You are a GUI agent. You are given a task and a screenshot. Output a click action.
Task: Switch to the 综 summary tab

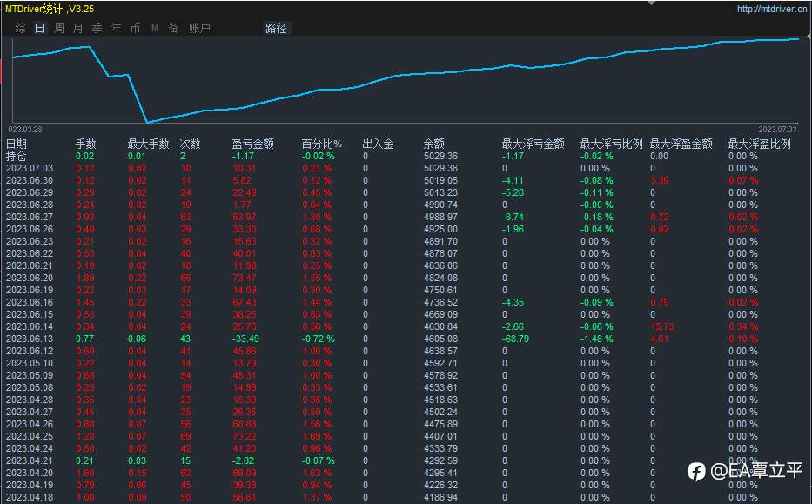pyautogui.click(x=21, y=28)
